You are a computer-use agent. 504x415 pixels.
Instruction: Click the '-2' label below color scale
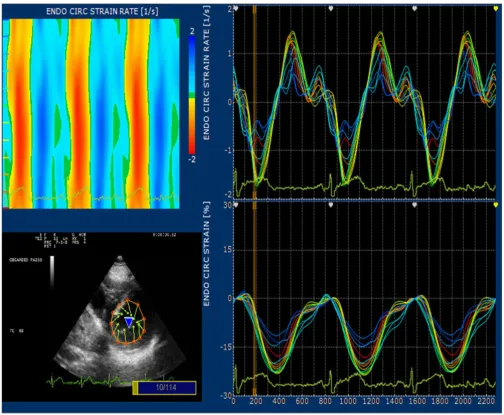pyautogui.click(x=192, y=159)
